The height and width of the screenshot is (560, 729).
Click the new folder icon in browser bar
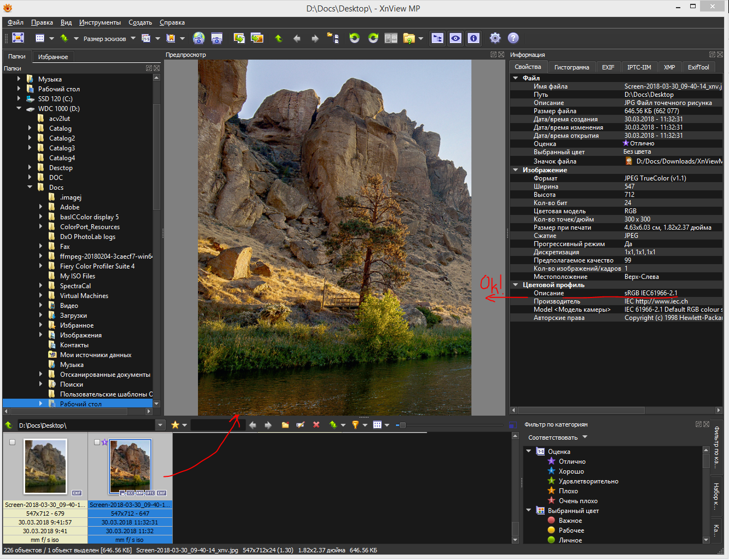pyautogui.click(x=285, y=425)
